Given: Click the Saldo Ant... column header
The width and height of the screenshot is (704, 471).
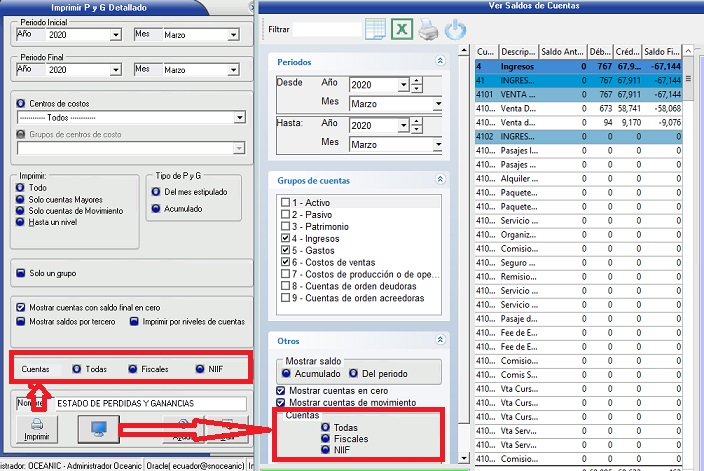Looking at the screenshot, I should pyautogui.click(x=563, y=51).
